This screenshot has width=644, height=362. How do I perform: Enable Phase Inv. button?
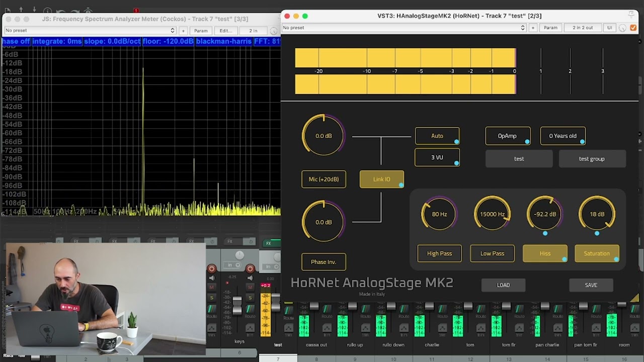coord(324,261)
